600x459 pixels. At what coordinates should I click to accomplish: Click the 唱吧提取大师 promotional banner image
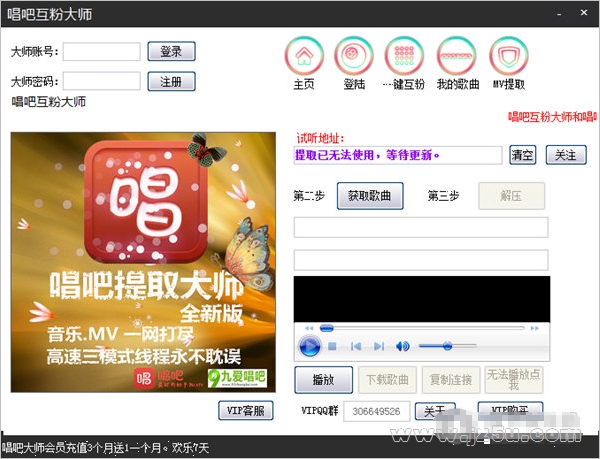(x=143, y=262)
